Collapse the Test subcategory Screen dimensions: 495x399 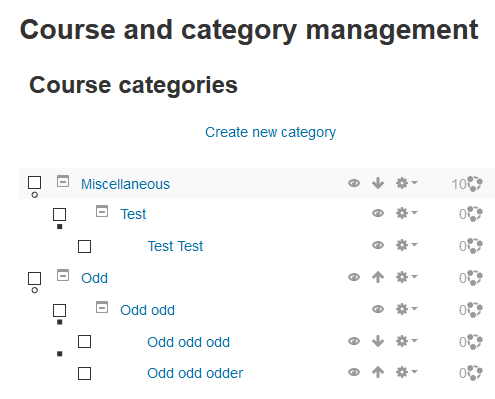(102, 211)
